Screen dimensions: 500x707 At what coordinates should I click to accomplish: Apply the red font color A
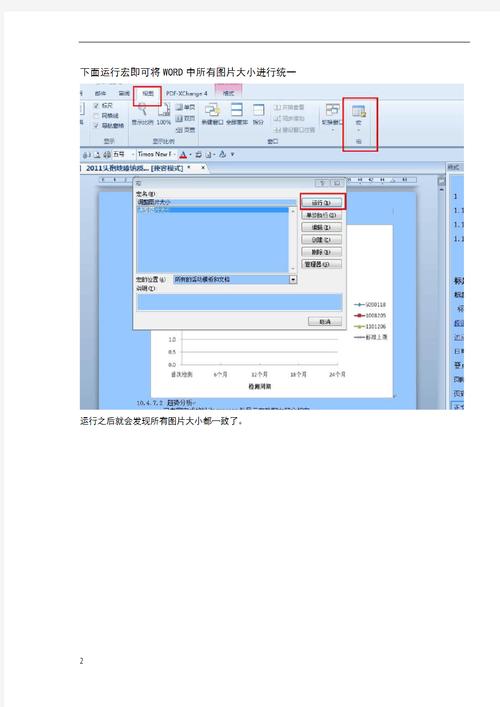(183, 155)
